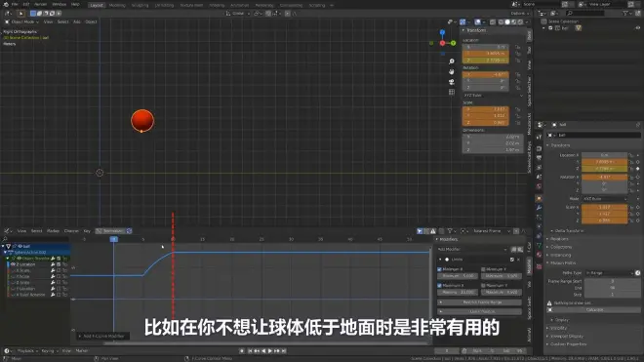Open the Modifier wrench properties tab icon
Screen dimensions: 644x362
(x=539, y=208)
